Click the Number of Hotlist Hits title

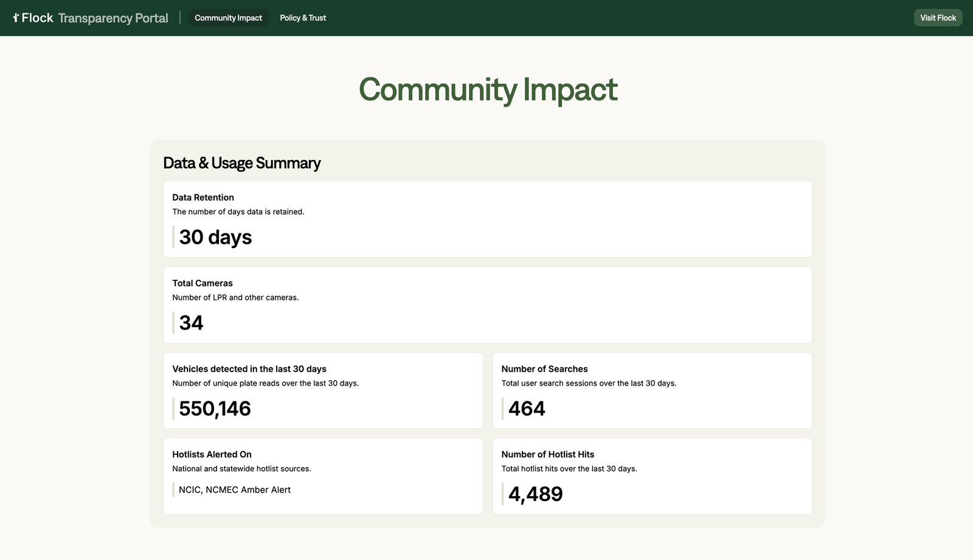548,454
